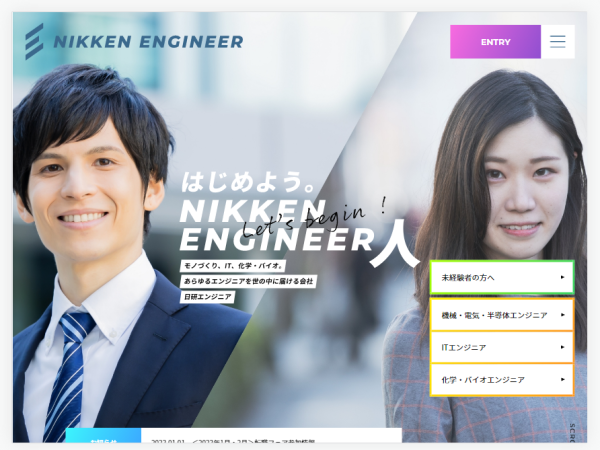Click the arrow icon beside 化学・バイオエンジニア
This screenshot has width=600, height=450.
(562, 380)
